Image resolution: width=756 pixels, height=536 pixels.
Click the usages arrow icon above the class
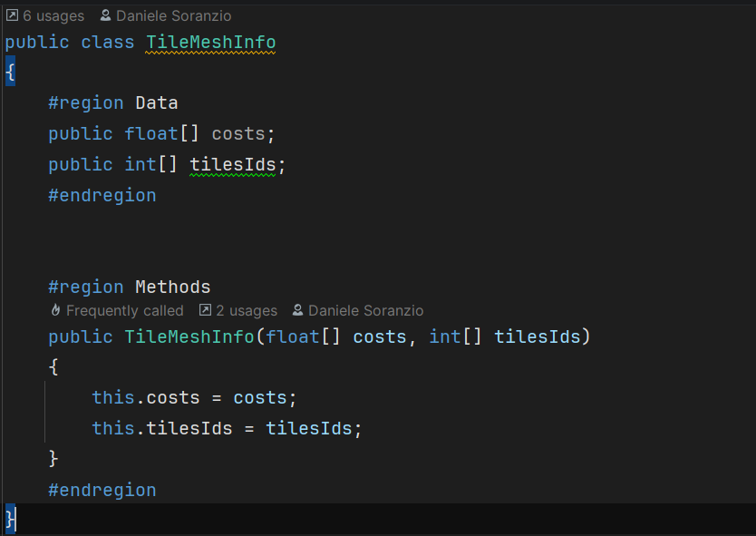(12, 15)
